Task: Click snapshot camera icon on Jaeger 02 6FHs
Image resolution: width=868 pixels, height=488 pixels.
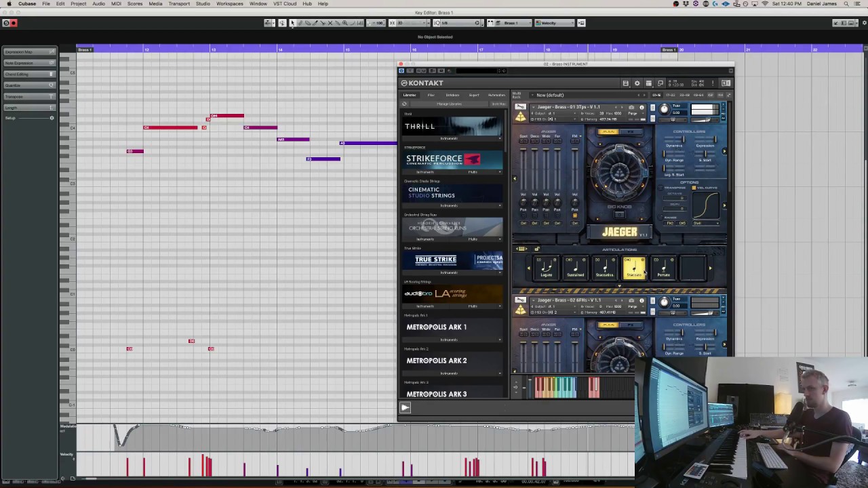Action: click(631, 300)
